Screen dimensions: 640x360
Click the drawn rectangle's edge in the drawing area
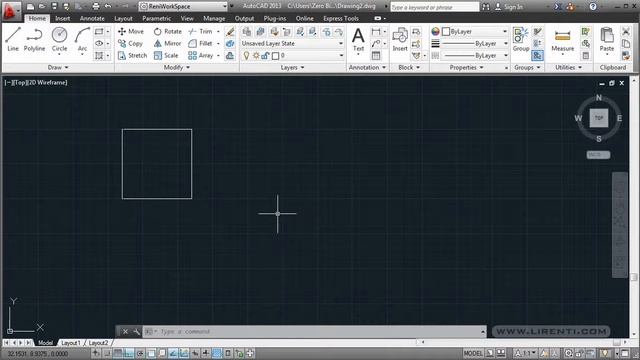coord(157,129)
